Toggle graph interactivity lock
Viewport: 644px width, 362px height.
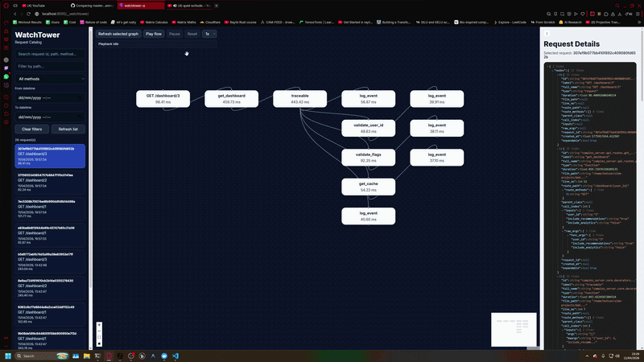(x=99, y=343)
